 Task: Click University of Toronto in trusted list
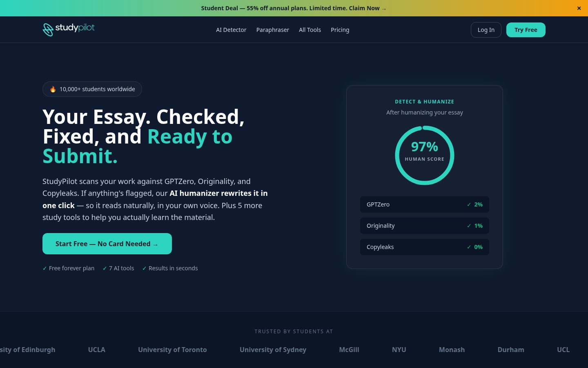172,350
